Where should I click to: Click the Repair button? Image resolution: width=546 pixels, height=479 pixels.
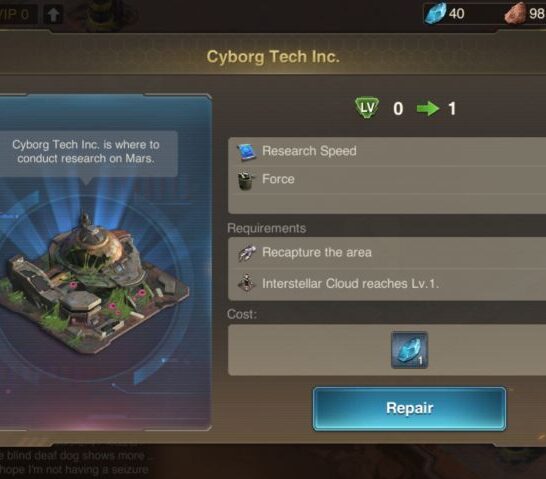409,409
